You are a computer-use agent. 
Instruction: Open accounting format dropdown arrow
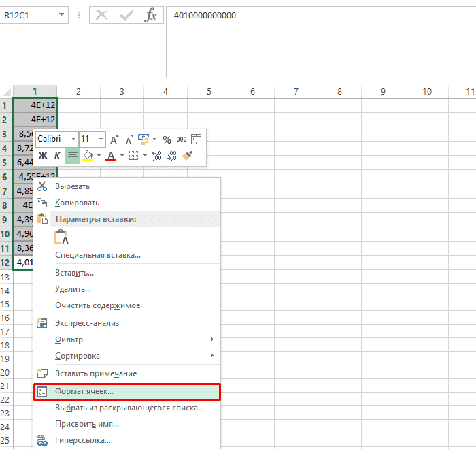click(x=154, y=139)
